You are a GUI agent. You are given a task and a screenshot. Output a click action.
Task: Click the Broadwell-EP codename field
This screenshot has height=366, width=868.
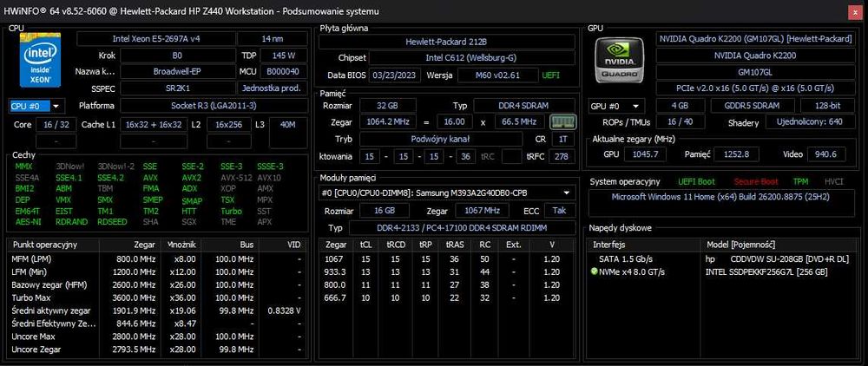click(x=177, y=71)
